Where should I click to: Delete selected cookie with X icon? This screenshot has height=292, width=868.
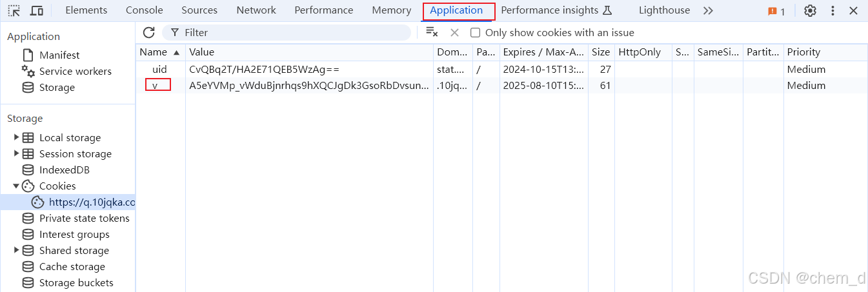(x=454, y=32)
